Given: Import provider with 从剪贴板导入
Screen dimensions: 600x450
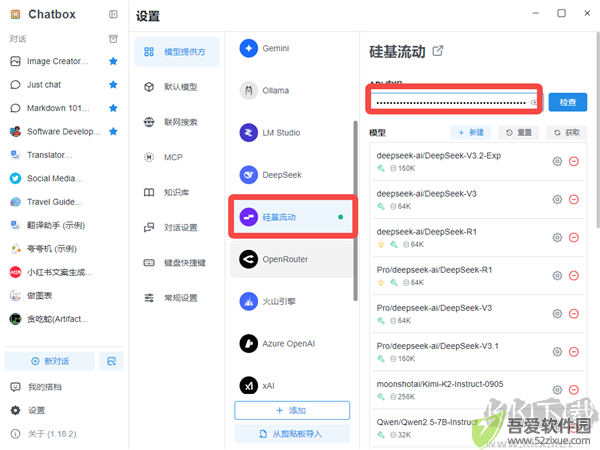Looking at the screenshot, I should tap(292, 434).
